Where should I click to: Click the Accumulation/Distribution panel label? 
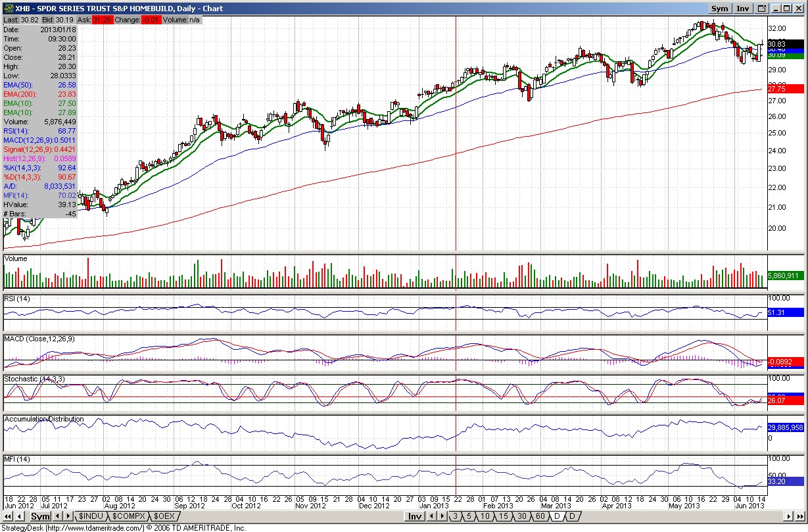[x=44, y=419]
